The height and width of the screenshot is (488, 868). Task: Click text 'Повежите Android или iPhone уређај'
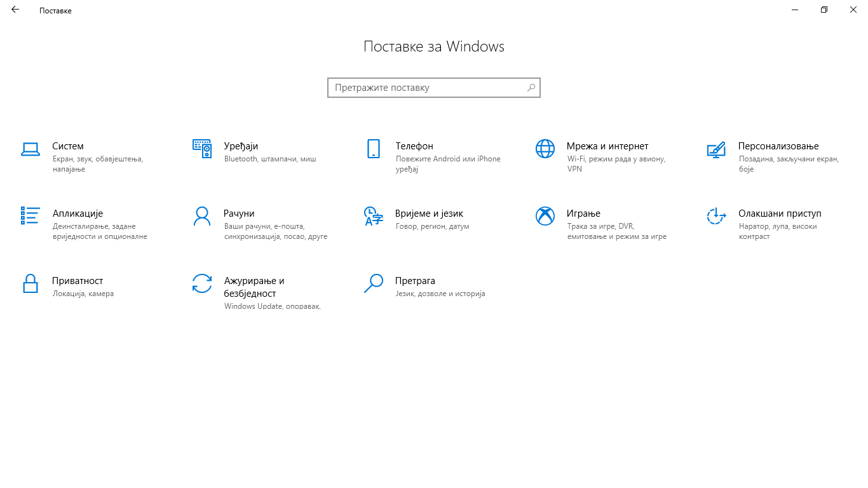click(x=448, y=164)
